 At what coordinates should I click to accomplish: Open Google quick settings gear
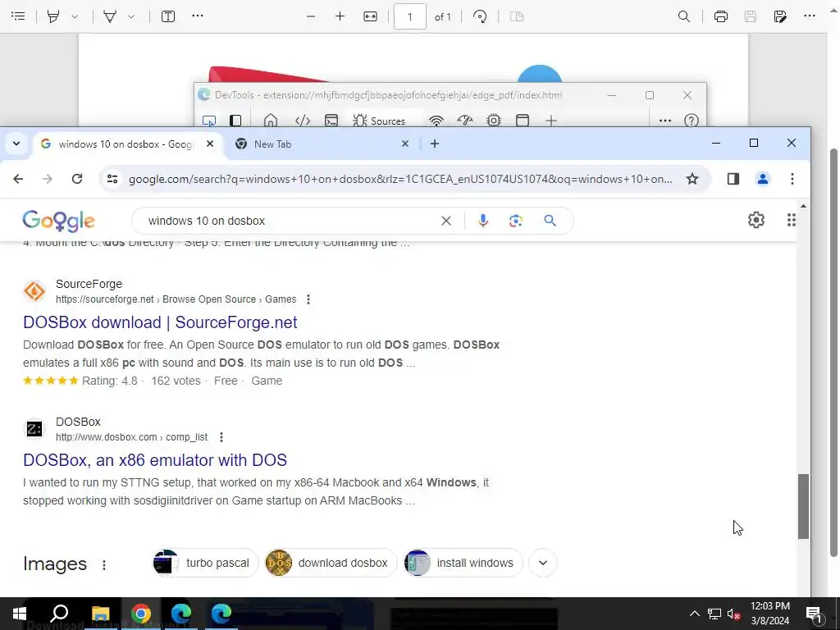coord(756,220)
